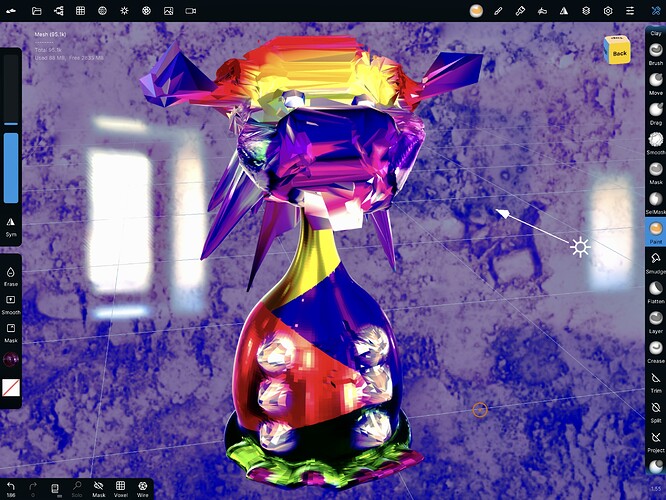Toggle Solo mode in bottom bar

click(x=77, y=489)
